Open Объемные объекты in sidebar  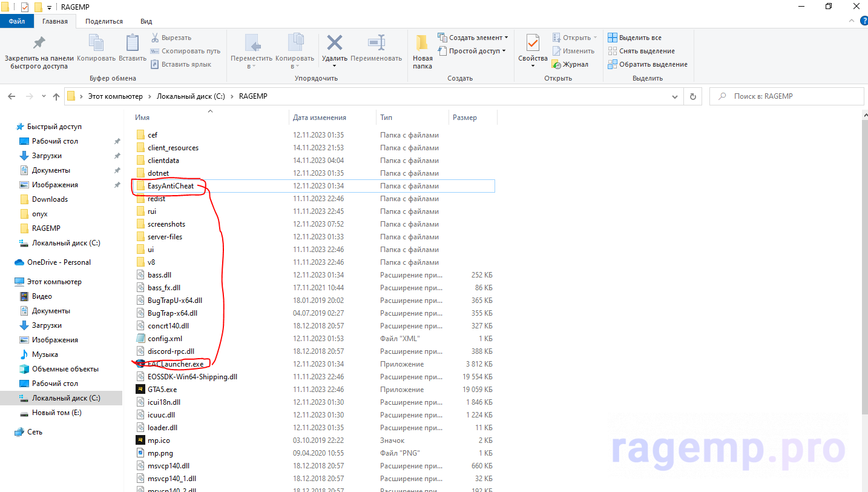point(65,369)
